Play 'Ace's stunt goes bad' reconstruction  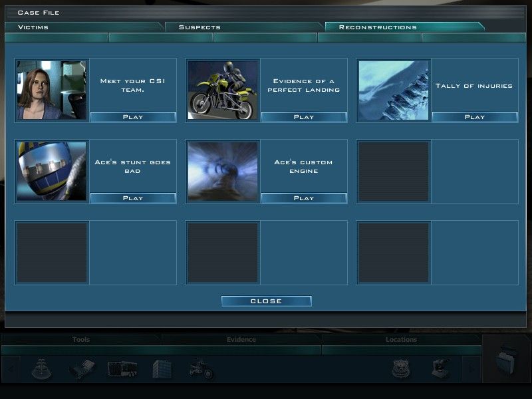tap(133, 198)
